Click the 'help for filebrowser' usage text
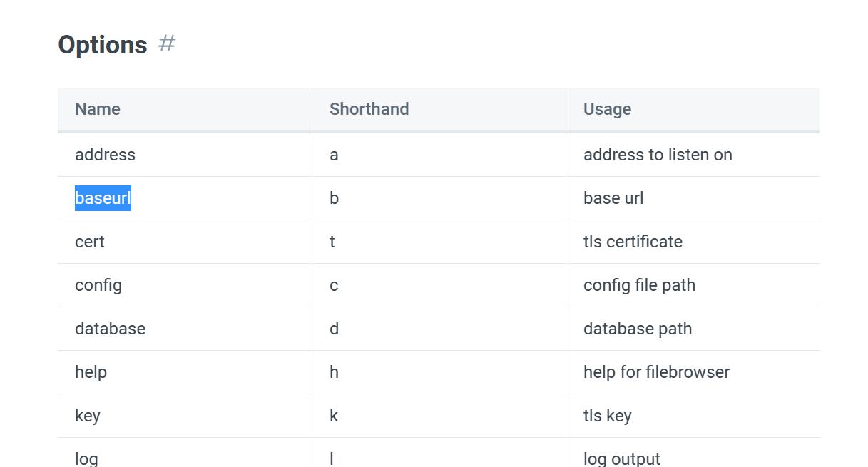This screenshot has width=868, height=467. [656, 372]
